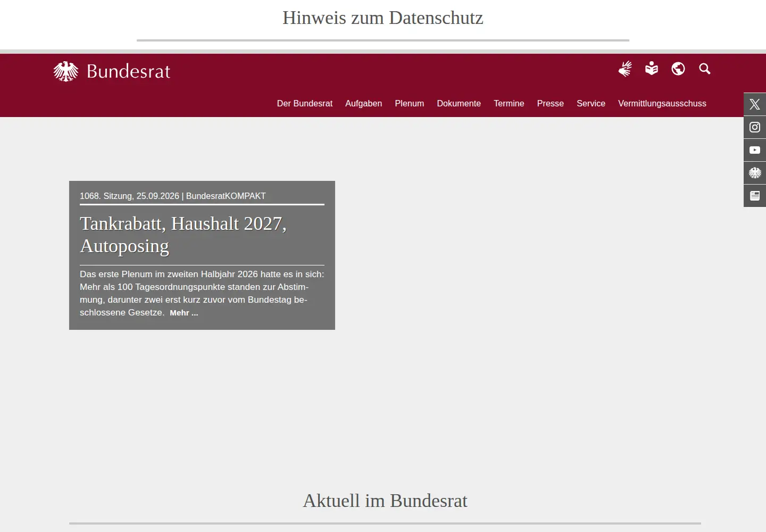Open the Der Bundesrat menu
766x532 pixels.
(305, 103)
